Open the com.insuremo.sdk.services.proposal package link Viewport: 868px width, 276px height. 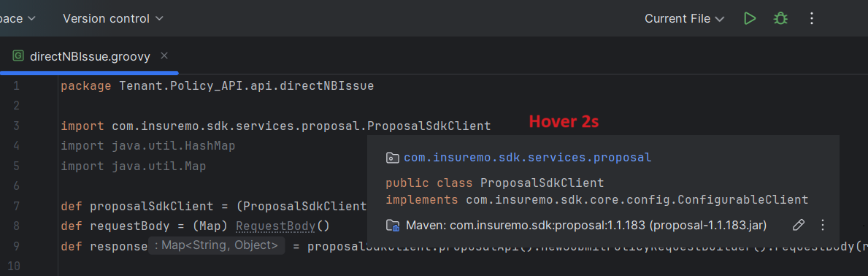tap(528, 158)
